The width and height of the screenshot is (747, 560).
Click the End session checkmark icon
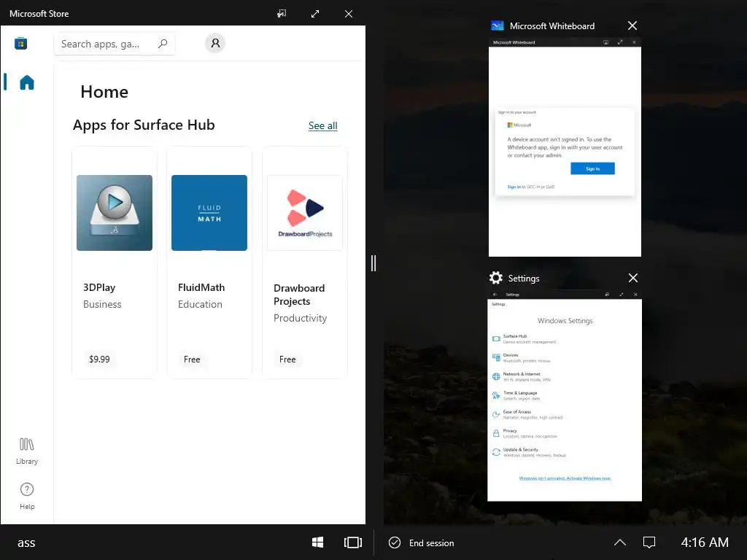[x=395, y=542]
